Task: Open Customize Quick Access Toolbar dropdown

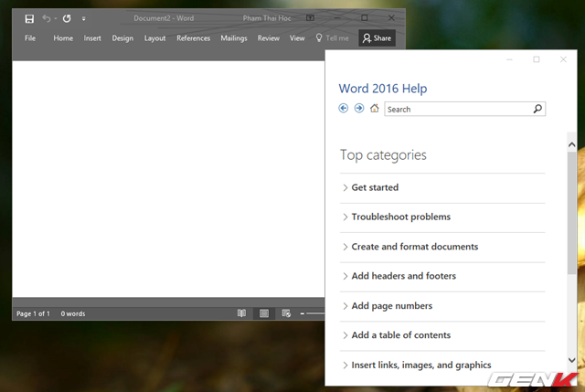Action: 83,18
